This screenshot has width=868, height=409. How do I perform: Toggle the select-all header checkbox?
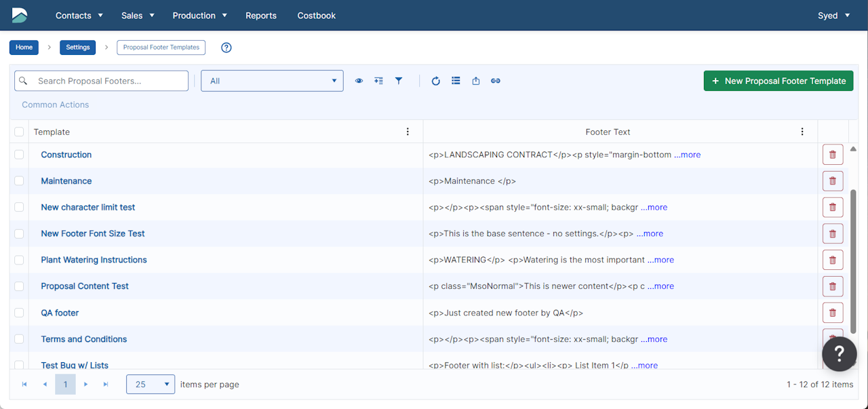pos(19,132)
